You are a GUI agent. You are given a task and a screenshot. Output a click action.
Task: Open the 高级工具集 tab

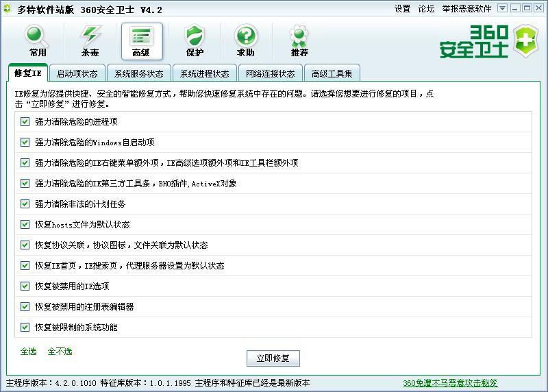(332, 74)
